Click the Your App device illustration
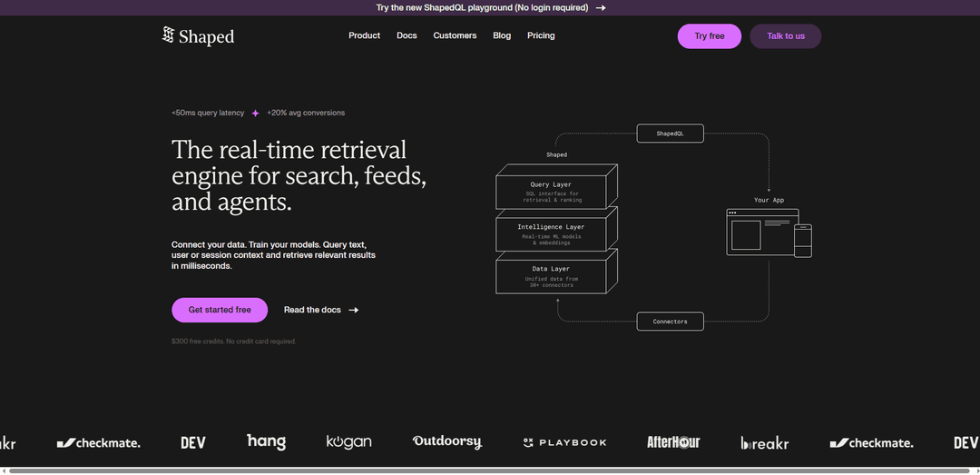980x475 pixels. [769, 233]
